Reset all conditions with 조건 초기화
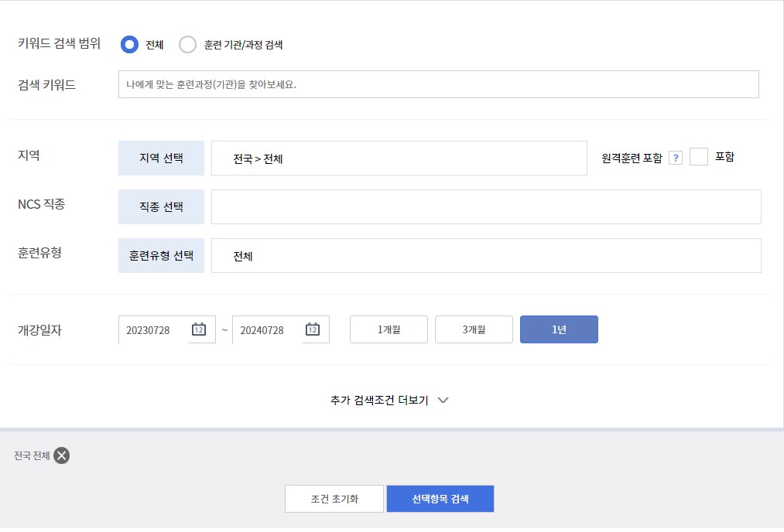Viewport: 784px width, 532px height. pyautogui.click(x=334, y=498)
